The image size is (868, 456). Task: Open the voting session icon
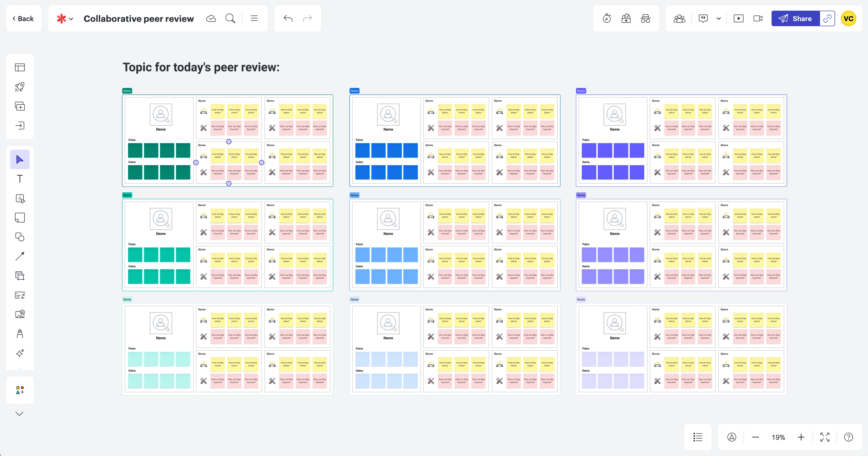point(626,19)
